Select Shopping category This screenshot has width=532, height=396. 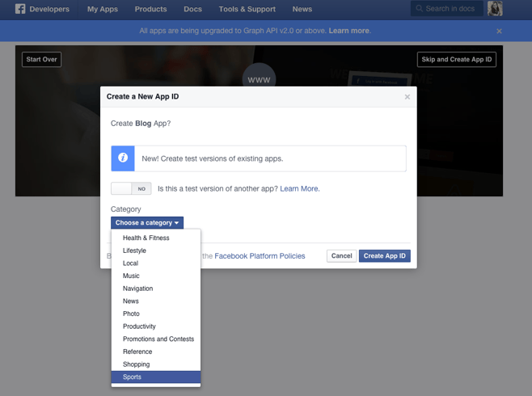156,364
